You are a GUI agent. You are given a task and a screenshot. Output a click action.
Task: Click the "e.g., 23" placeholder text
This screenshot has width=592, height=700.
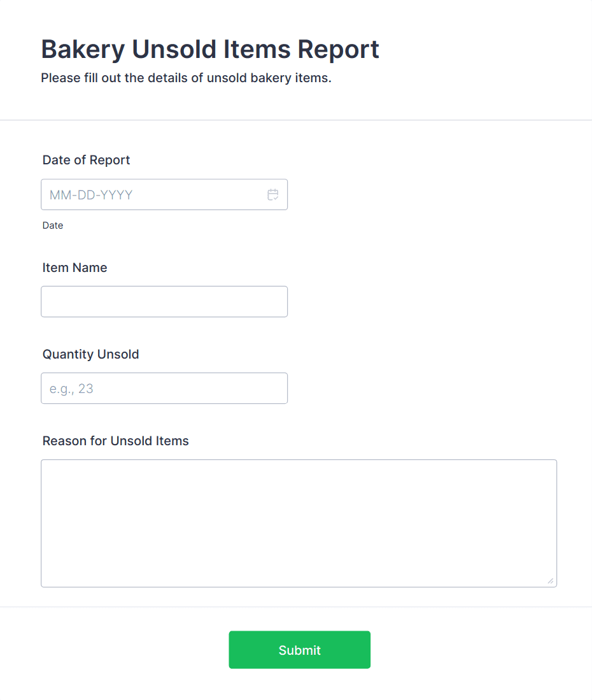click(71, 389)
